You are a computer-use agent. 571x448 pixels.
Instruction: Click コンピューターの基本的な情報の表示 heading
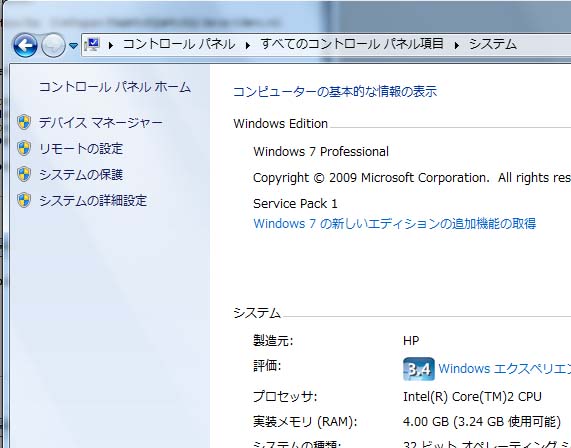(x=335, y=91)
